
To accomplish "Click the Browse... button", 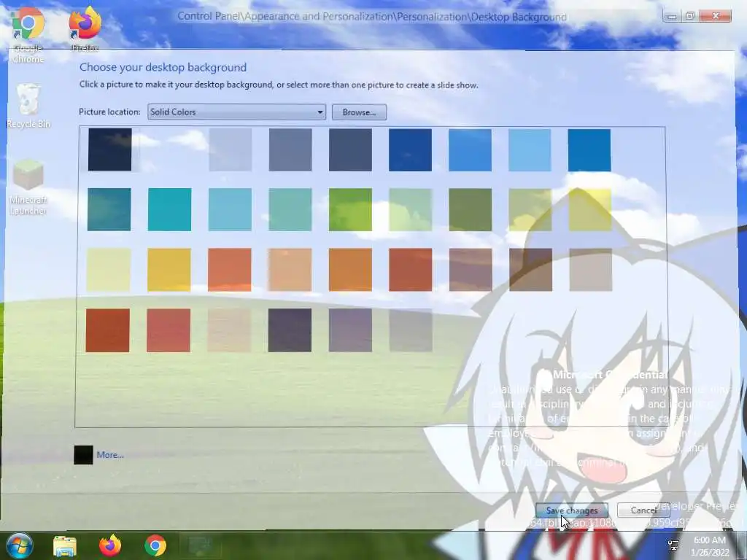I will coord(359,112).
